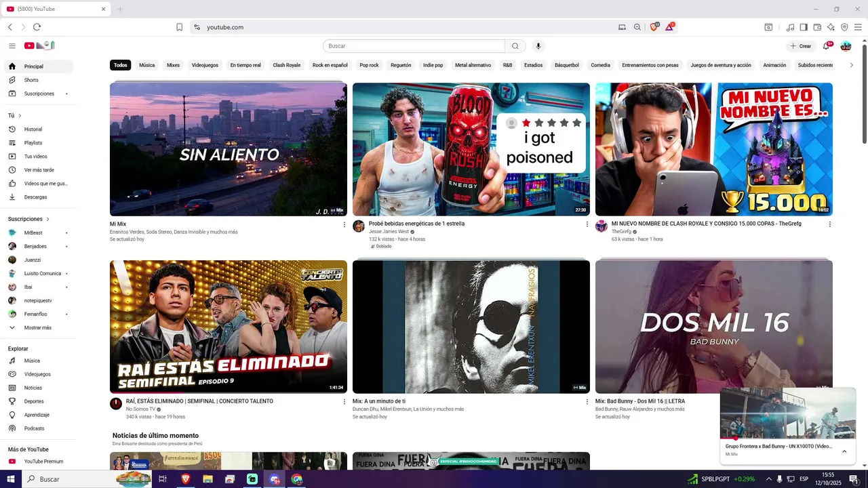The height and width of the screenshot is (488, 868).
Task: Select the Clash Royale chip
Action: 286,65
